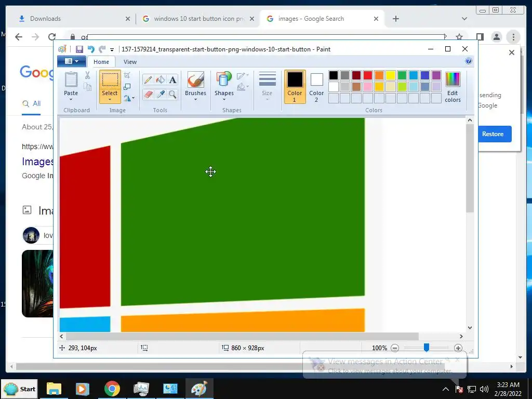532x399 pixels.
Task: Open File Explorer from the taskbar
Action: coord(54,389)
